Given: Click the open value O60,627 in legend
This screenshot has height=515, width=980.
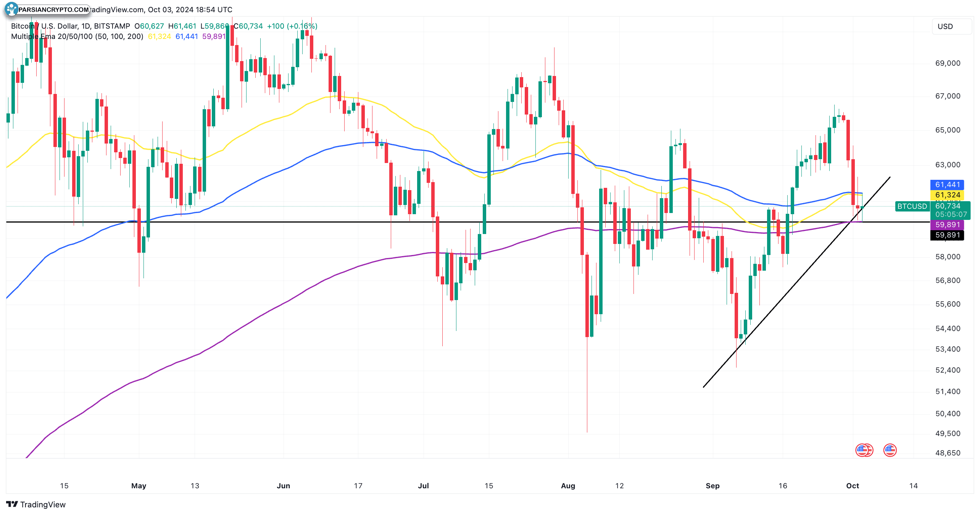Looking at the screenshot, I should (149, 26).
